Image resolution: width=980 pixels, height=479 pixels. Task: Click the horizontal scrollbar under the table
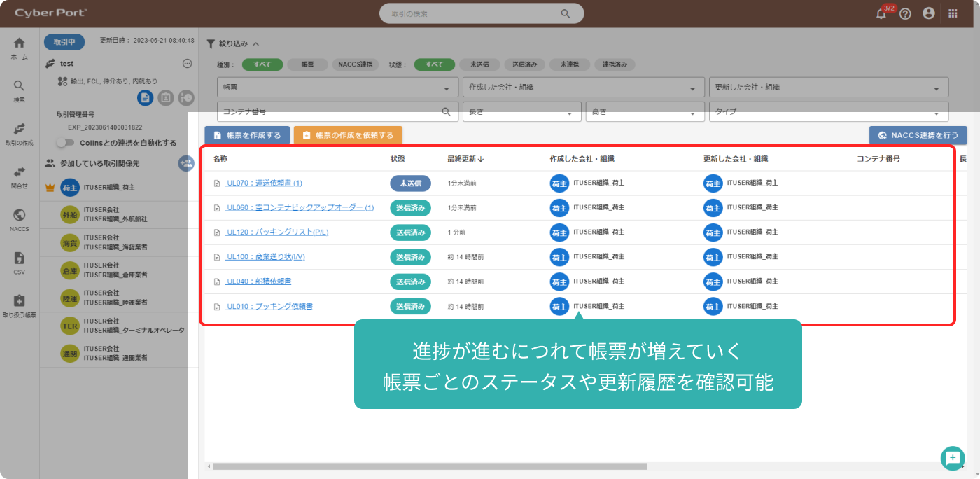coord(430,466)
